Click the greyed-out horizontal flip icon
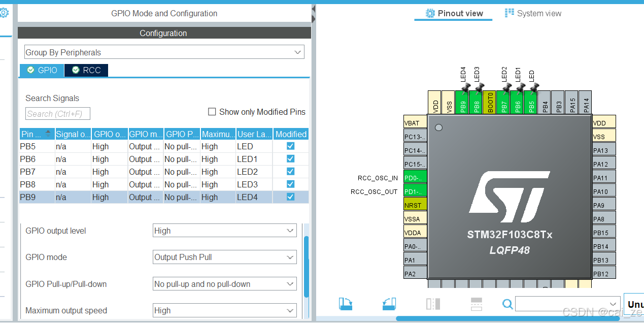644x323 pixels. coord(433,304)
